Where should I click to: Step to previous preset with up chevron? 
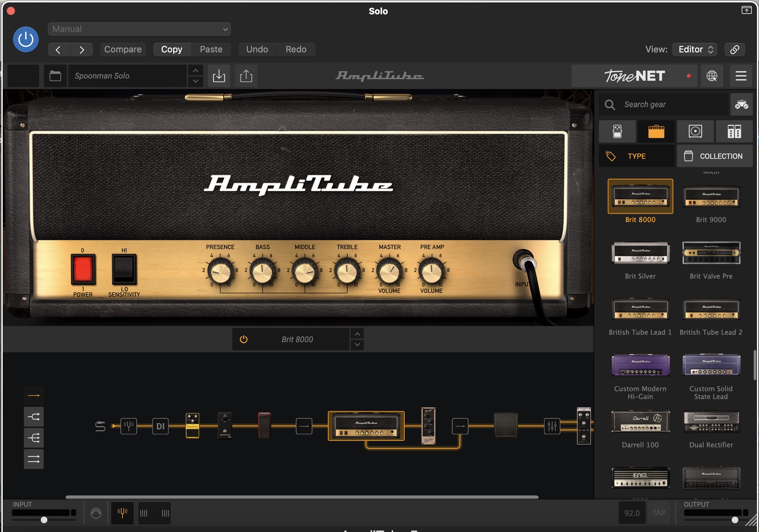[196, 70]
